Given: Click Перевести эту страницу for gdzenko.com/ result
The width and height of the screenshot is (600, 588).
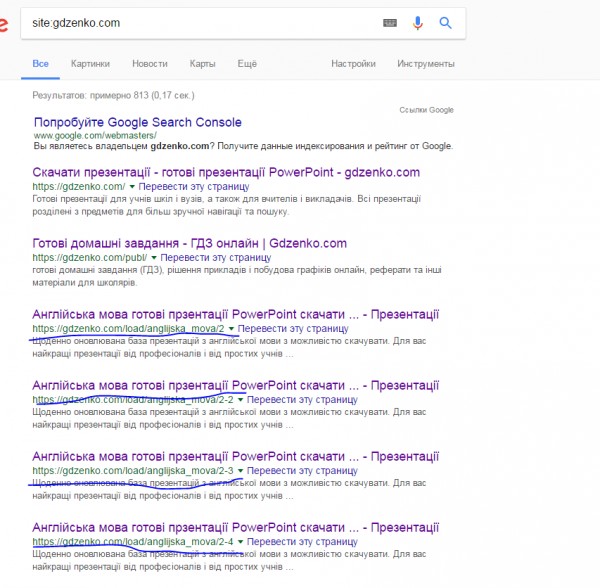Looking at the screenshot, I should pos(194,187).
